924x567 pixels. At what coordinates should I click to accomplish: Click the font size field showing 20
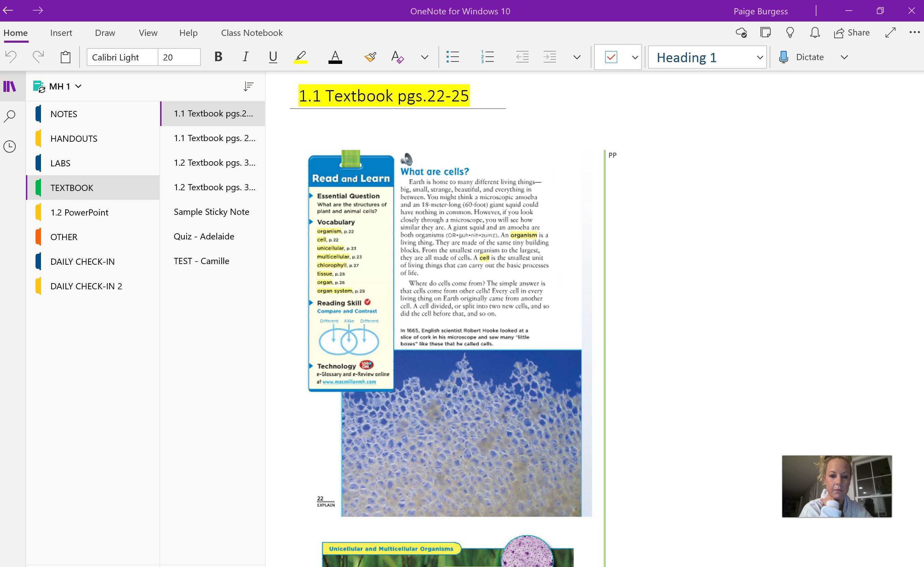click(179, 57)
